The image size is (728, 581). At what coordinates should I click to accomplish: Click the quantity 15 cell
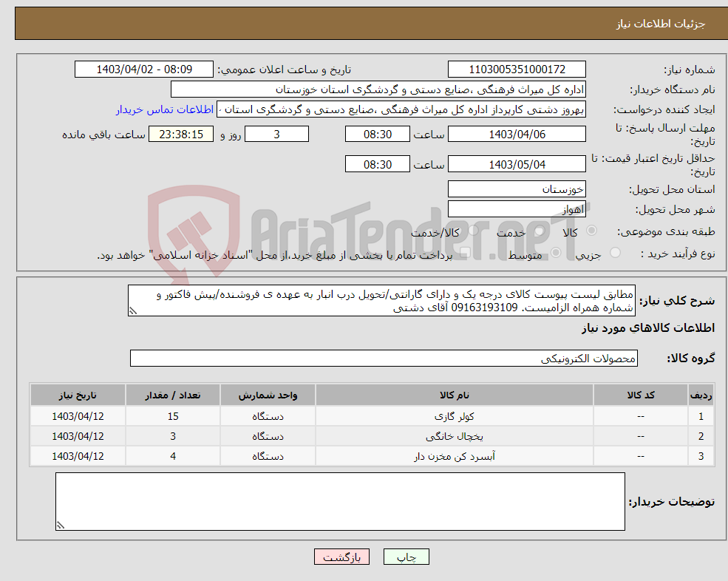pyautogui.click(x=173, y=416)
